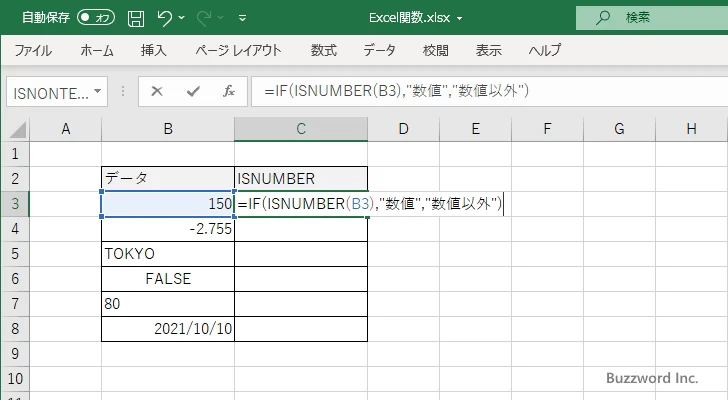Image resolution: width=728 pixels, height=400 pixels.
Task: Switch to the 校閲 tab
Action: pyautogui.click(x=436, y=50)
